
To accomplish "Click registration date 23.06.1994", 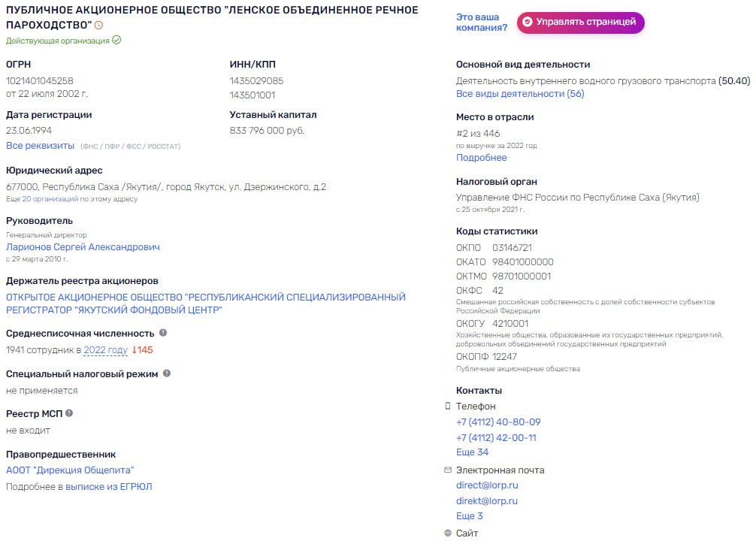I will click(29, 131).
